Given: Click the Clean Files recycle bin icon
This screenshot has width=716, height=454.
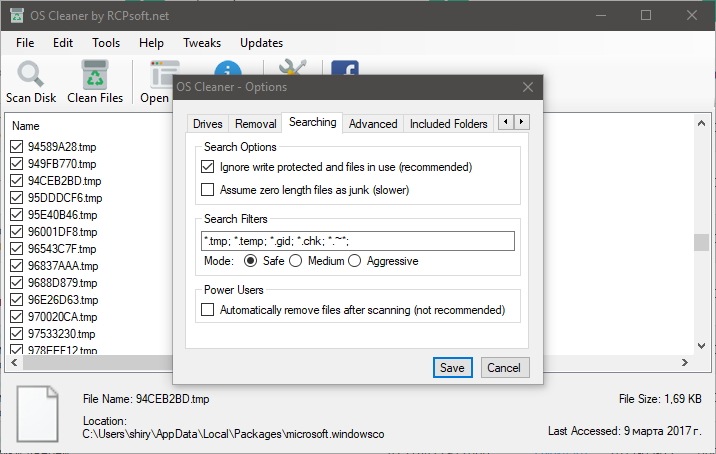Looking at the screenshot, I should [95, 74].
